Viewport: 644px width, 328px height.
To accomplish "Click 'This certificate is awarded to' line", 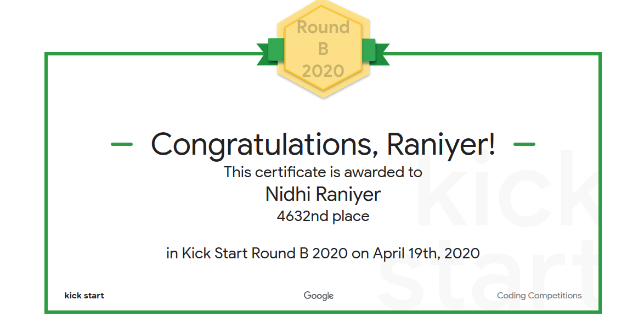I will 323,172.
